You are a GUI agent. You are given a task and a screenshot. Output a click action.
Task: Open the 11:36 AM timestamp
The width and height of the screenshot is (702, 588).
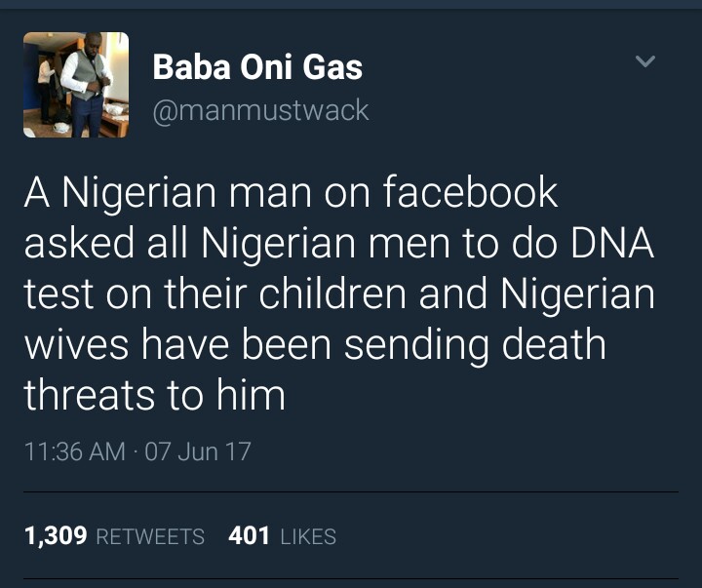pyautogui.click(x=75, y=451)
